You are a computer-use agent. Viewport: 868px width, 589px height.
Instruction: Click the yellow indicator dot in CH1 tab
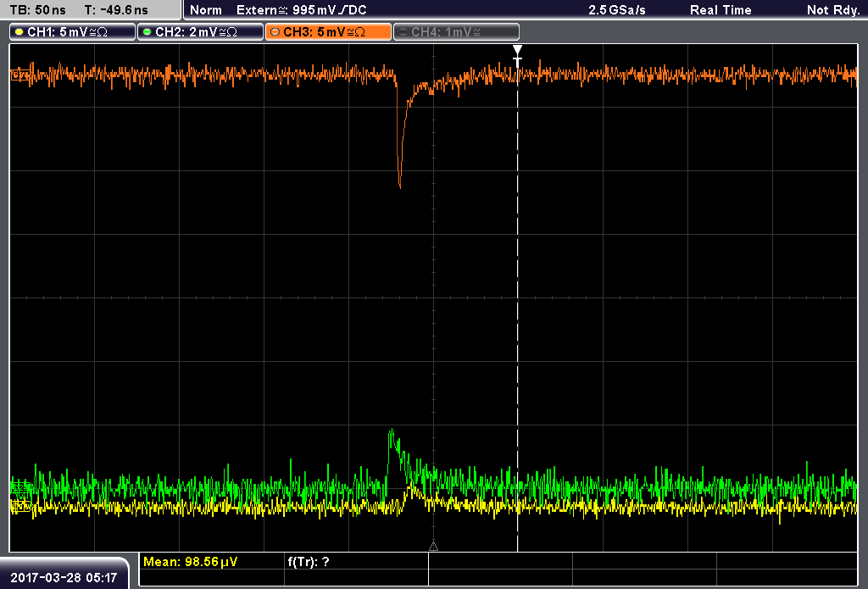coord(19,32)
